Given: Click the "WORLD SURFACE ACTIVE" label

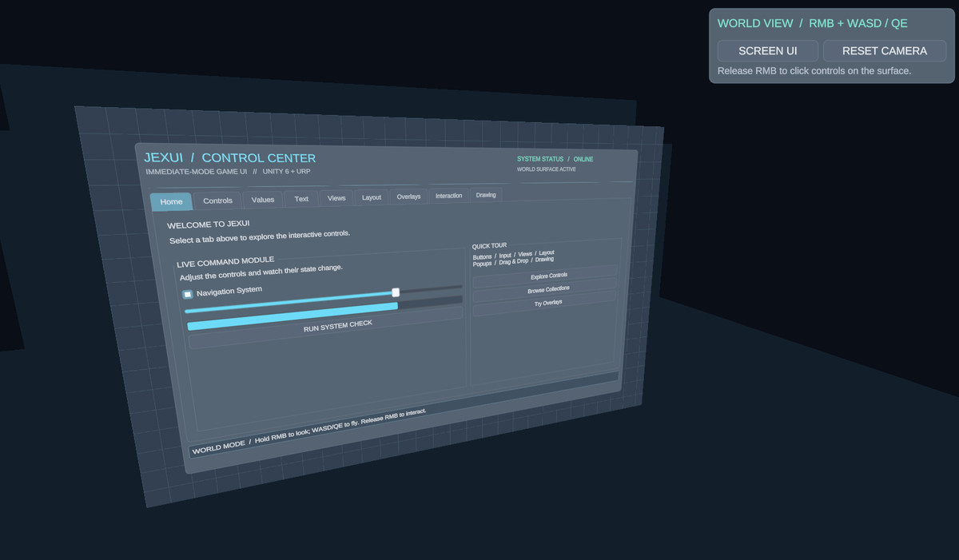Looking at the screenshot, I should (x=546, y=169).
